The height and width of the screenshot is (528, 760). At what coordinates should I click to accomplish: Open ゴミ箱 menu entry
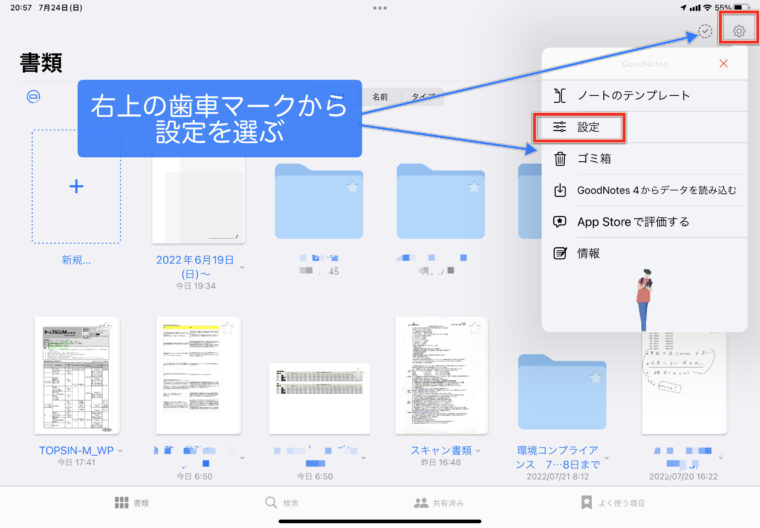pyautogui.click(x=644, y=159)
